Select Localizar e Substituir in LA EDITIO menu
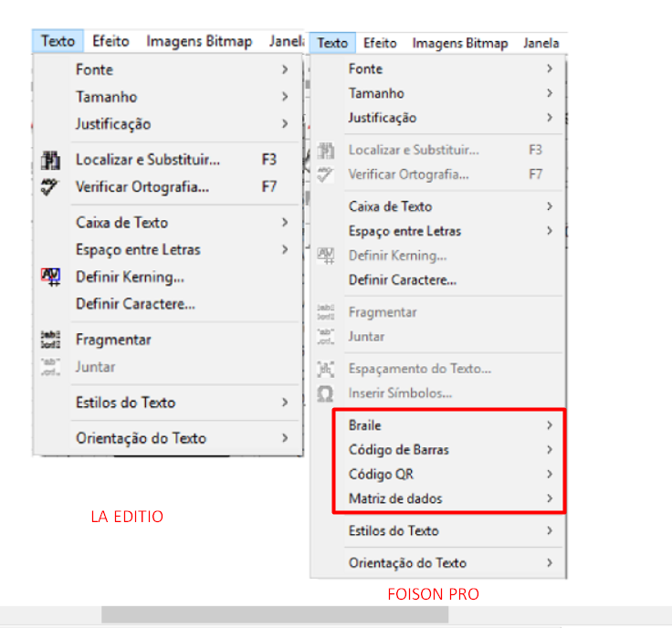 coord(168,160)
